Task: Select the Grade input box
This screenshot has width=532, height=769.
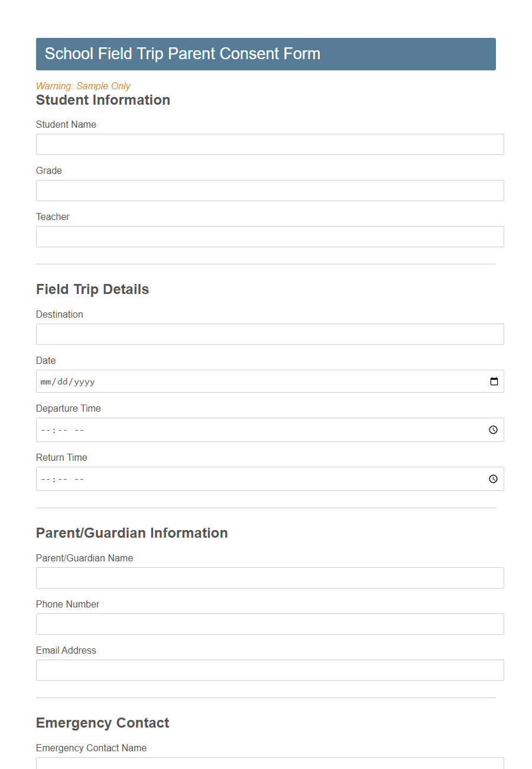Action: [x=270, y=190]
